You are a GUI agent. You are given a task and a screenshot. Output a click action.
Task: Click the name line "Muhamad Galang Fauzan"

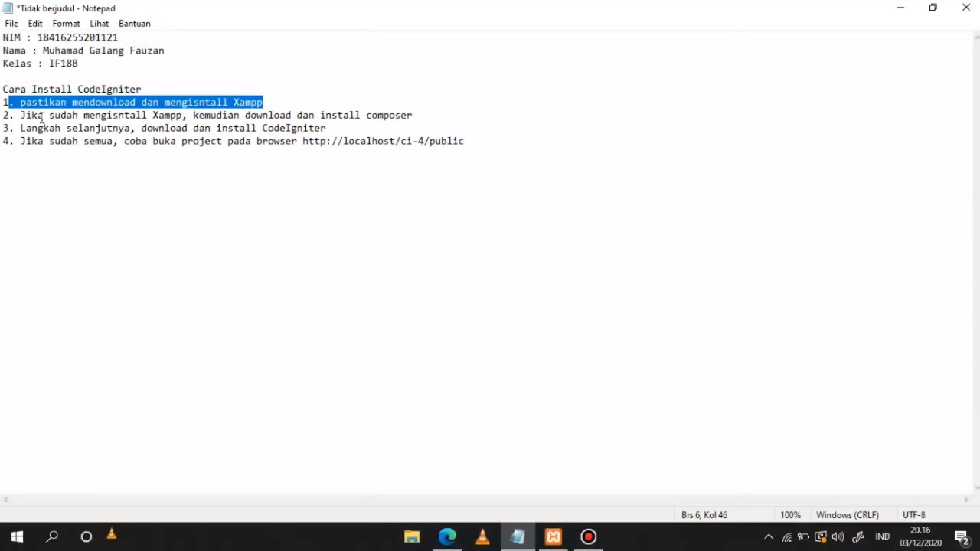[103, 51]
